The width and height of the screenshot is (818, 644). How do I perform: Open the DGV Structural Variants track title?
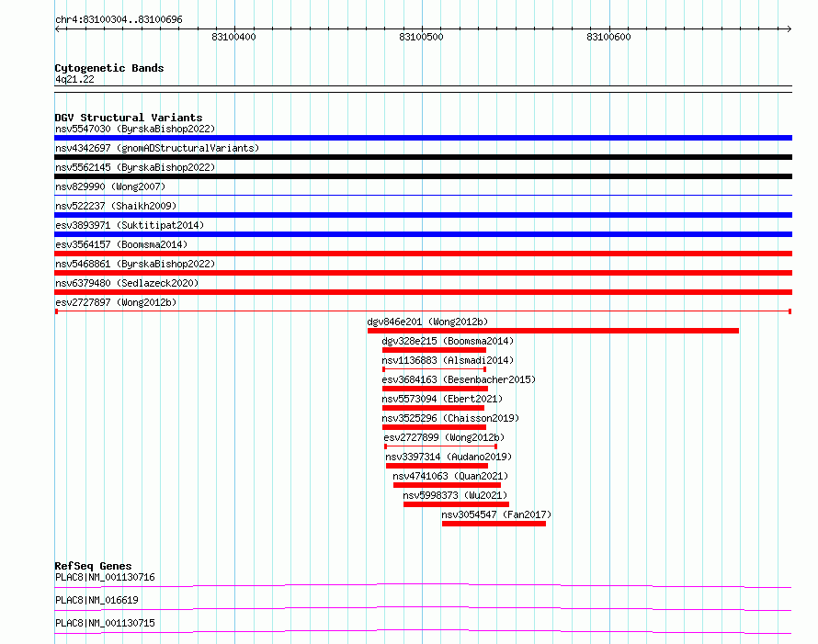[129, 118]
